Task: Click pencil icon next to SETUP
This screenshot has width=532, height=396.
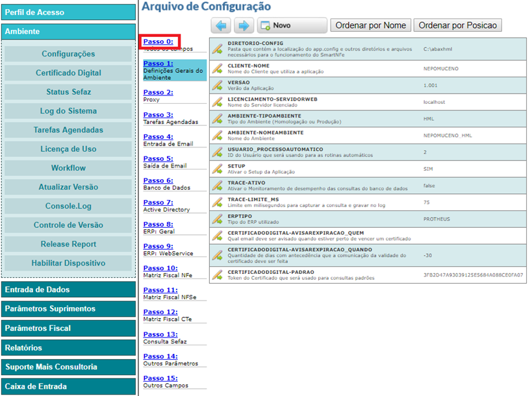Action: pyautogui.click(x=218, y=169)
